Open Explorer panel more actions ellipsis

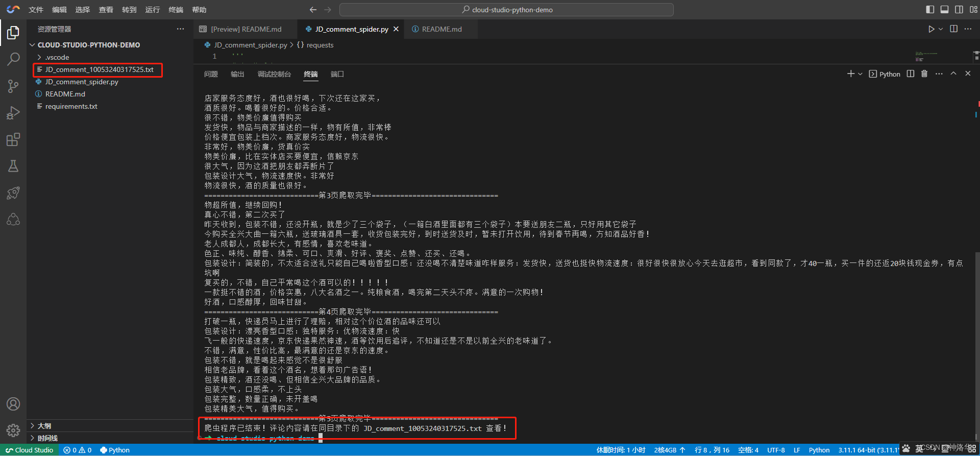pos(180,29)
